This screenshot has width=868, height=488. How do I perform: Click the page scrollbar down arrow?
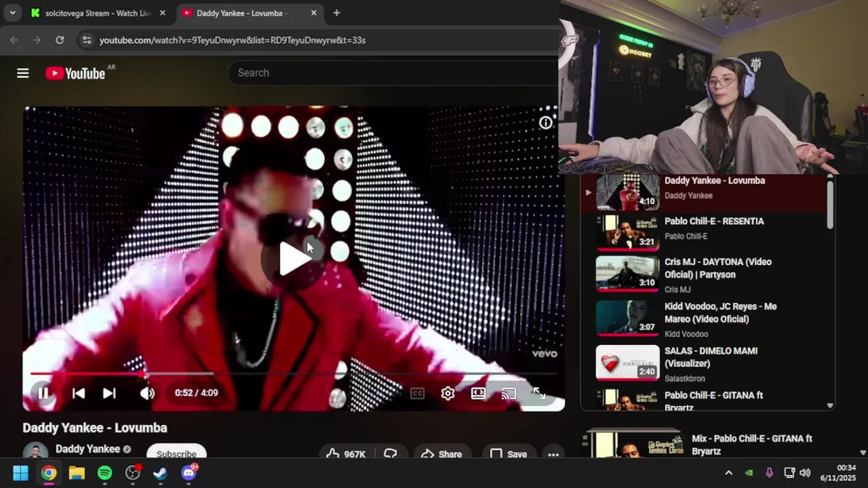[863, 452]
